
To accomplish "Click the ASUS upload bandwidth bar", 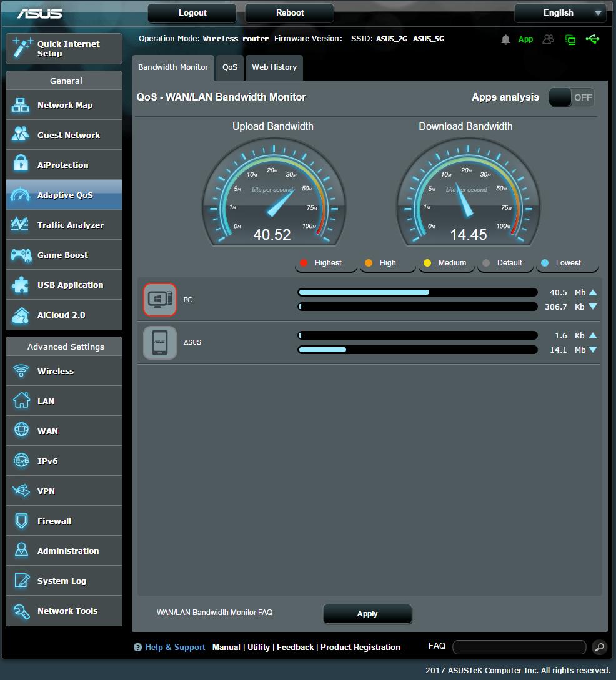I will [417, 335].
